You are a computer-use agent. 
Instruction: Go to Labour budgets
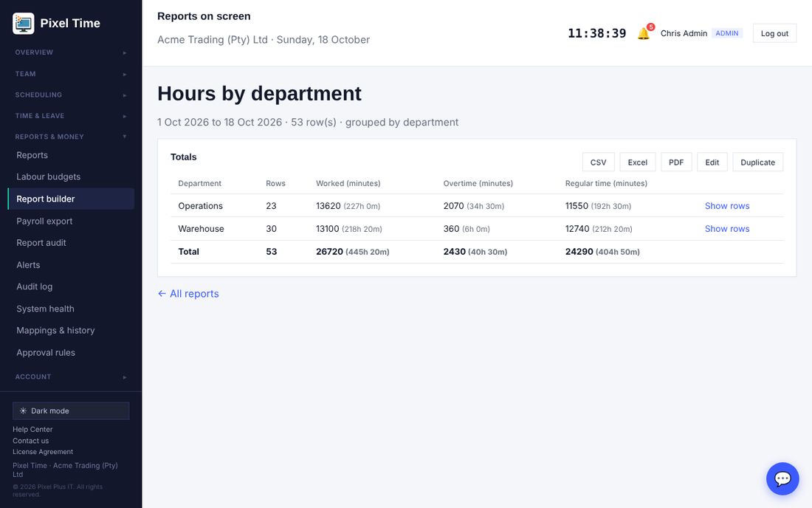(x=71, y=176)
